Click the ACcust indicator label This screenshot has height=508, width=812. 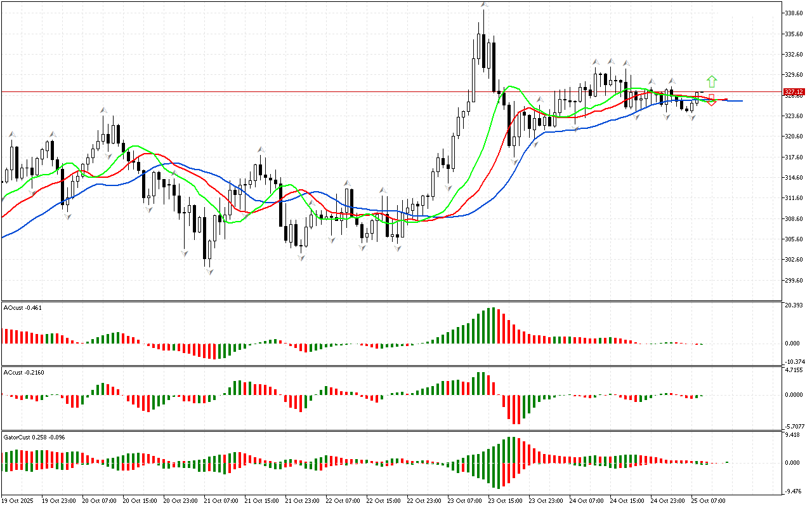pos(23,372)
